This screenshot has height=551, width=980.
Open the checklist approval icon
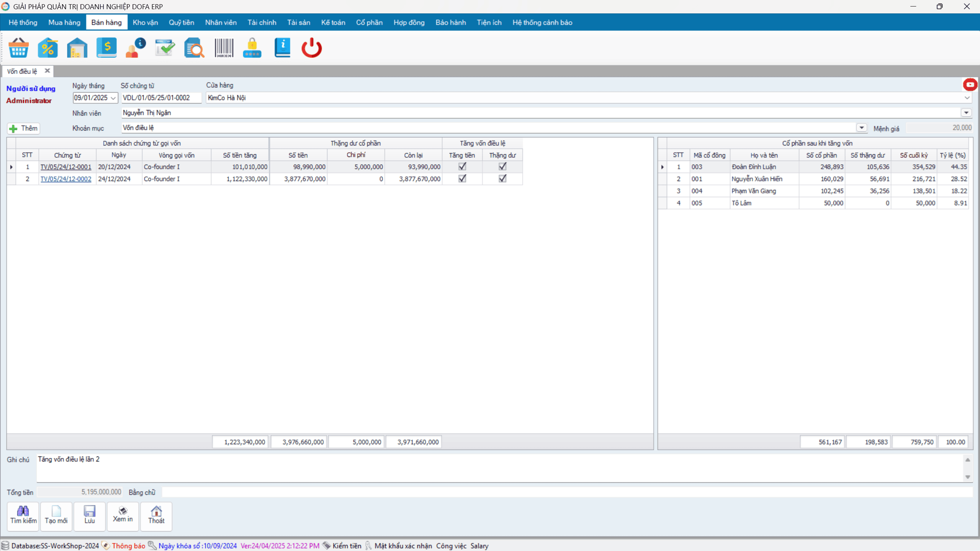click(x=165, y=48)
